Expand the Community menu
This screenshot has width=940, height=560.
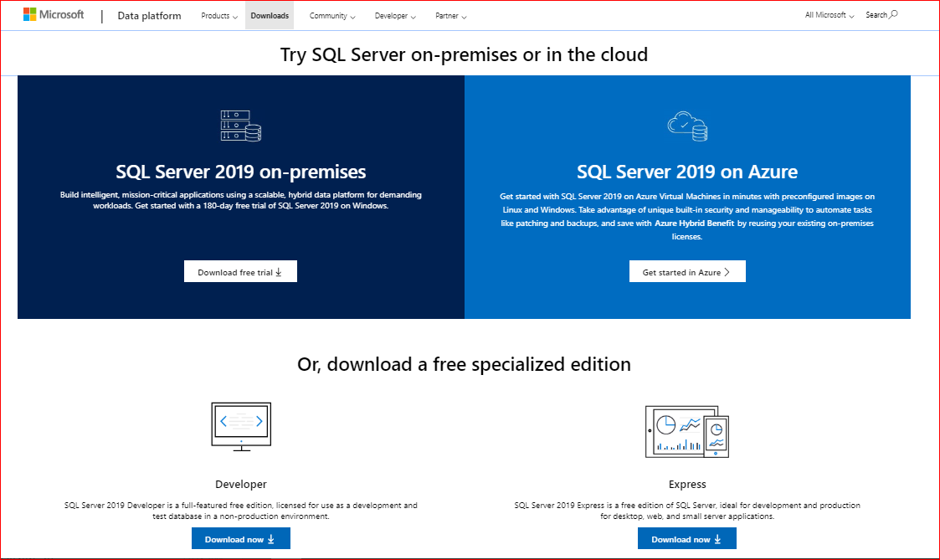(x=332, y=16)
